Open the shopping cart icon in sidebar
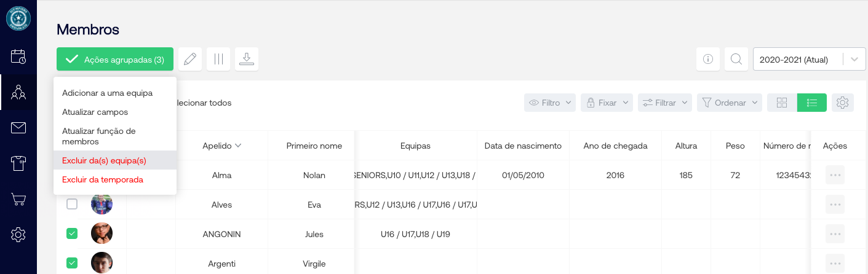Image resolution: width=868 pixels, height=274 pixels. coord(18,199)
